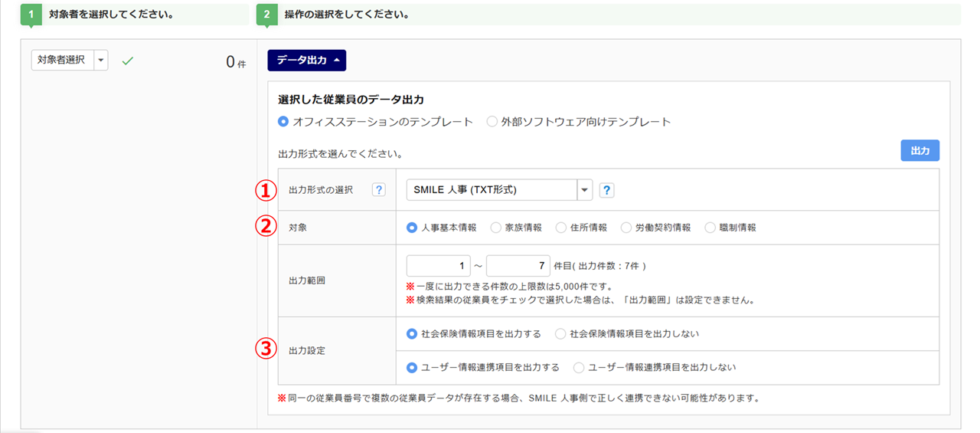This screenshot has width=980, height=433.
Task: Choose 職制情報 as the target
Action: (710, 228)
